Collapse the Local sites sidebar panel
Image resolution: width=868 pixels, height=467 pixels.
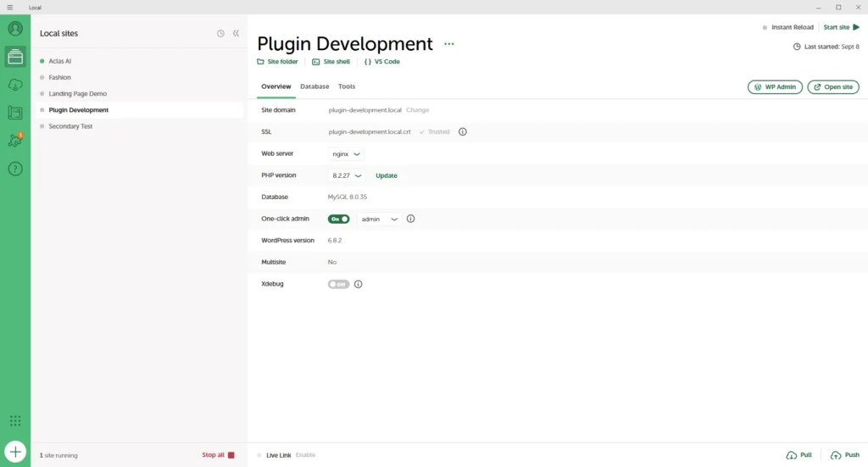(236, 34)
